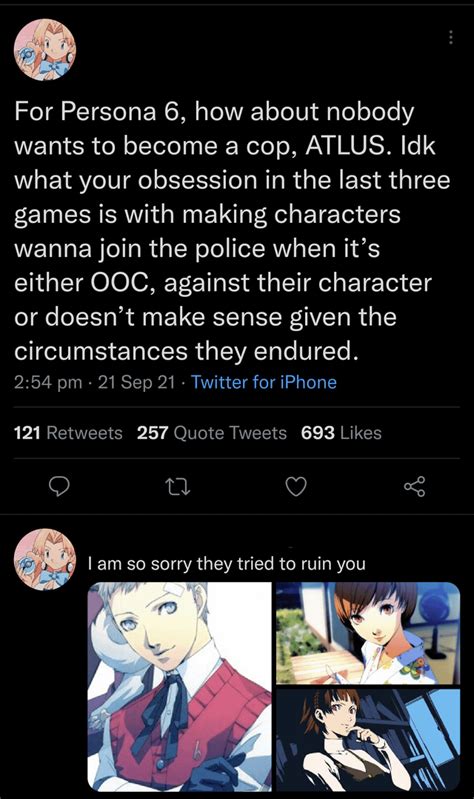Viewport: 474px width, 799px height.
Task: Open the reply tweet's profile avatar
Action: pyautogui.click(x=44, y=559)
